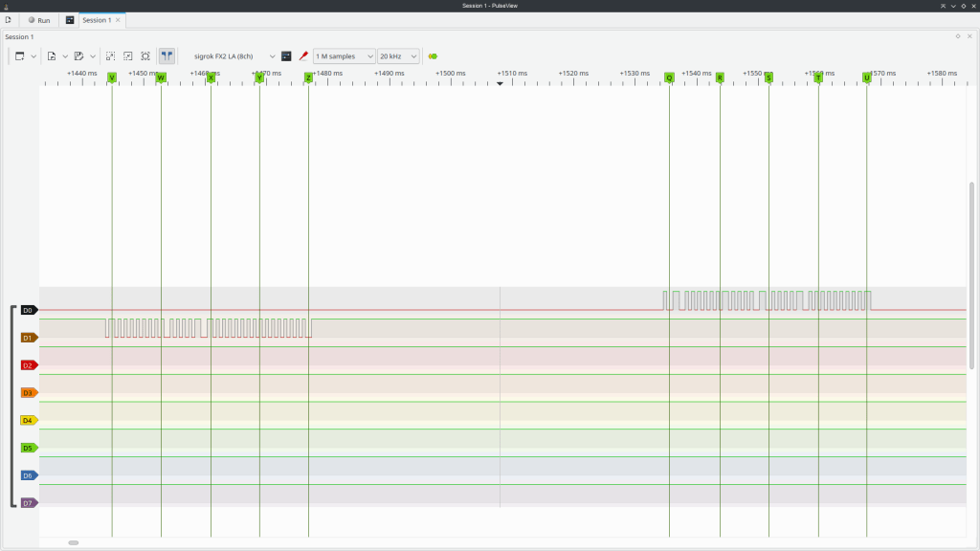Close the Session 1 tab
Viewport: 980px width, 551px height.
(118, 20)
